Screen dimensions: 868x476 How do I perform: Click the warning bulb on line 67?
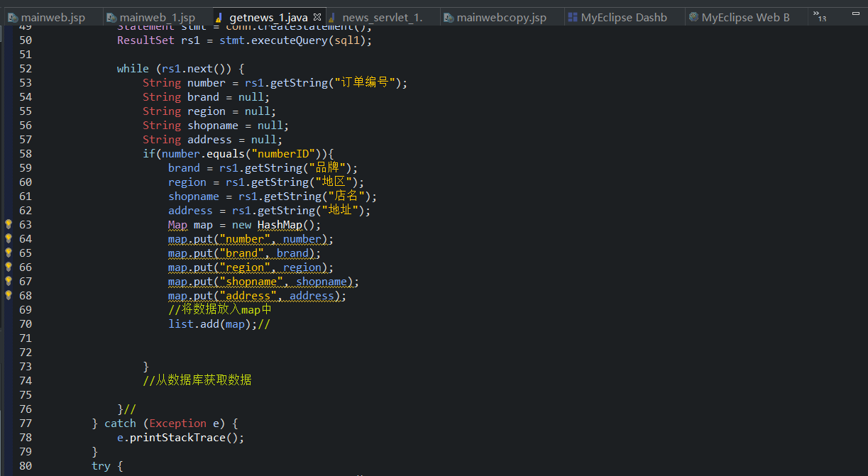coord(9,281)
